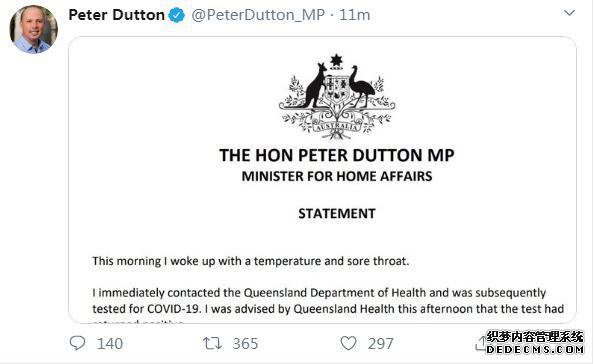Click the 'This morning I woke up' sentence
595x364 pixels.
pos(250,261)
